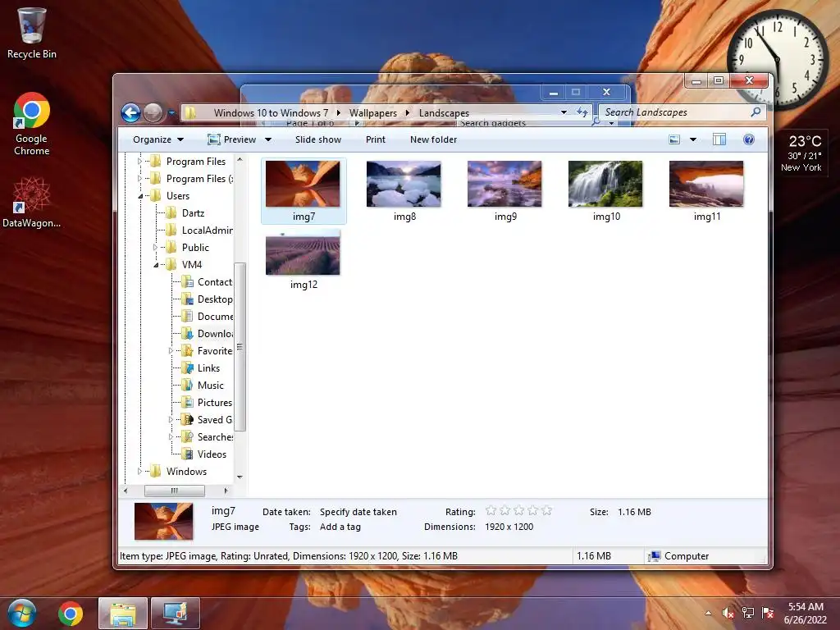Show hidden tray icons arrow
840x630 pixels.
(x=708, y=614)
